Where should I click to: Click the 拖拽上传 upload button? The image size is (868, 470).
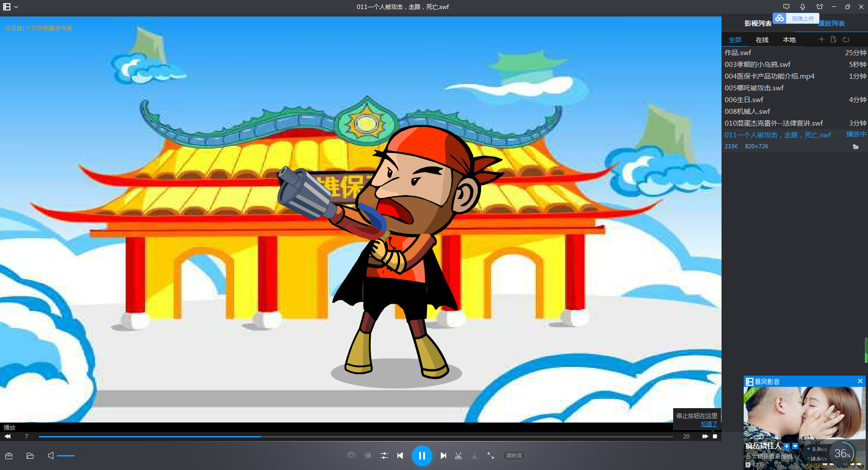click(x=802, y=19)
